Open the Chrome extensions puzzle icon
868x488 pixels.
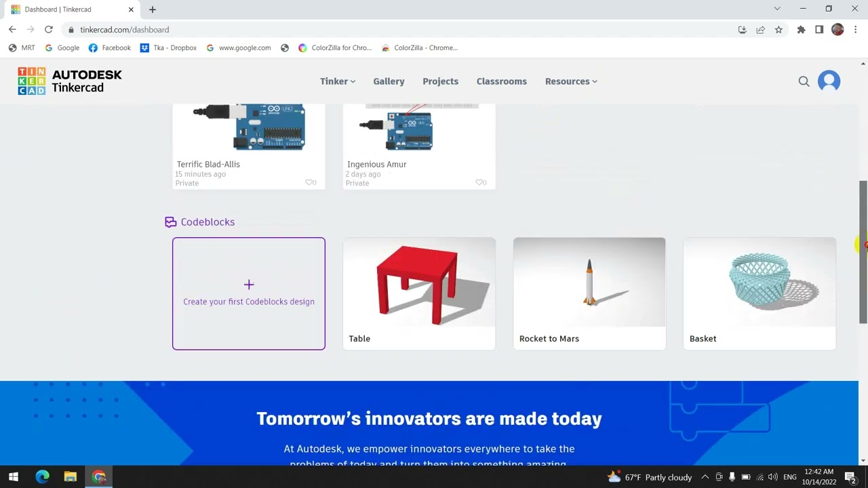point(801,30)
